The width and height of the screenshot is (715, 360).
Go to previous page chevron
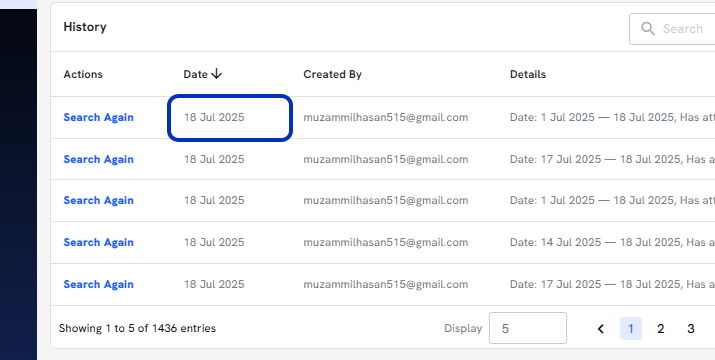point(601,329)
